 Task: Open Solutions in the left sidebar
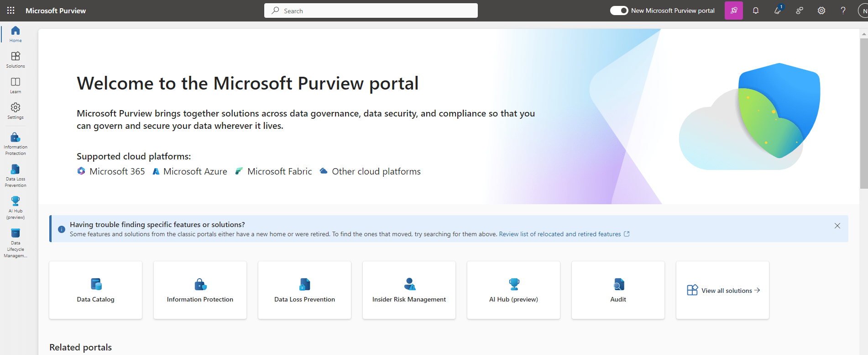(16, 59)
